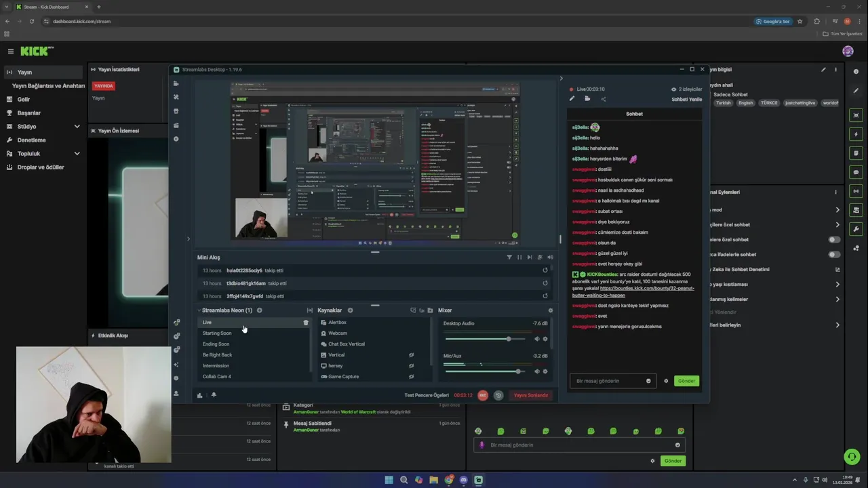Open Droplar ve ödüller in Kick sidebar

point(41,167)
